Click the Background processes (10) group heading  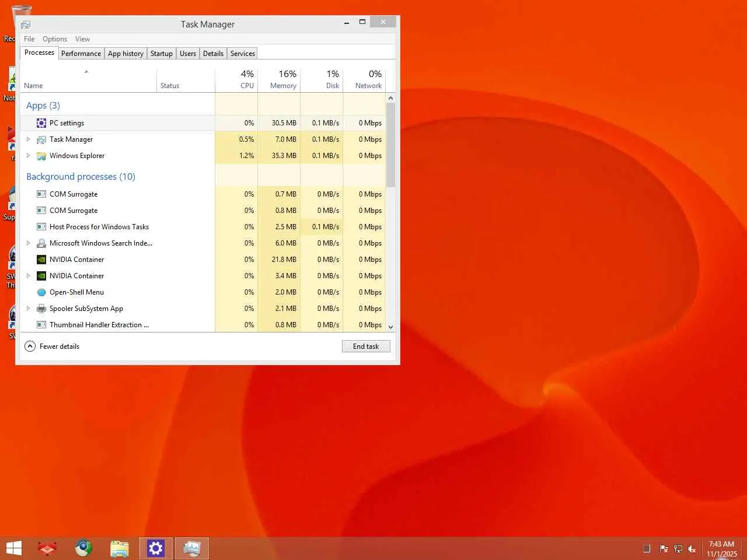coord(81,177)
